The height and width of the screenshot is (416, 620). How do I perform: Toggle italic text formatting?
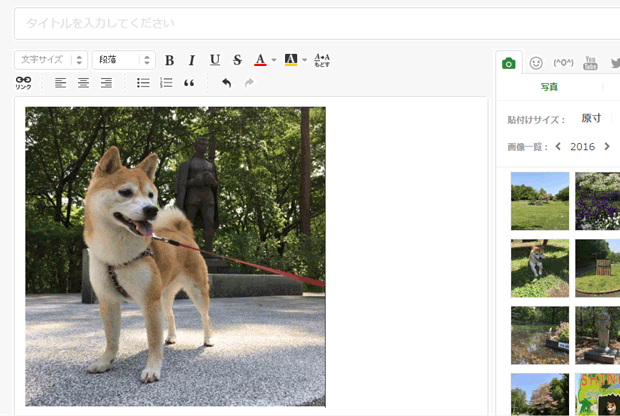point(192,60)
